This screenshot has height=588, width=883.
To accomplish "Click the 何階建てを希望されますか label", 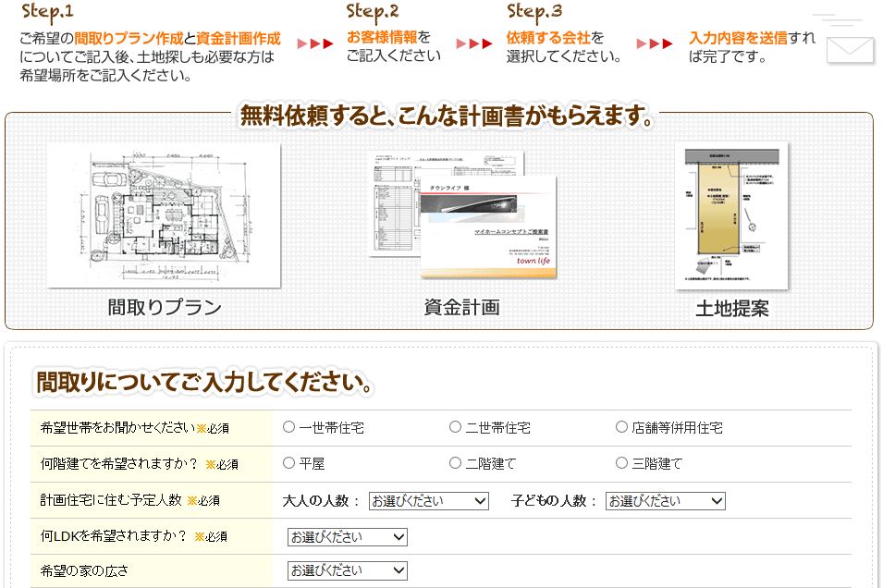I will (x=119, y=463).
